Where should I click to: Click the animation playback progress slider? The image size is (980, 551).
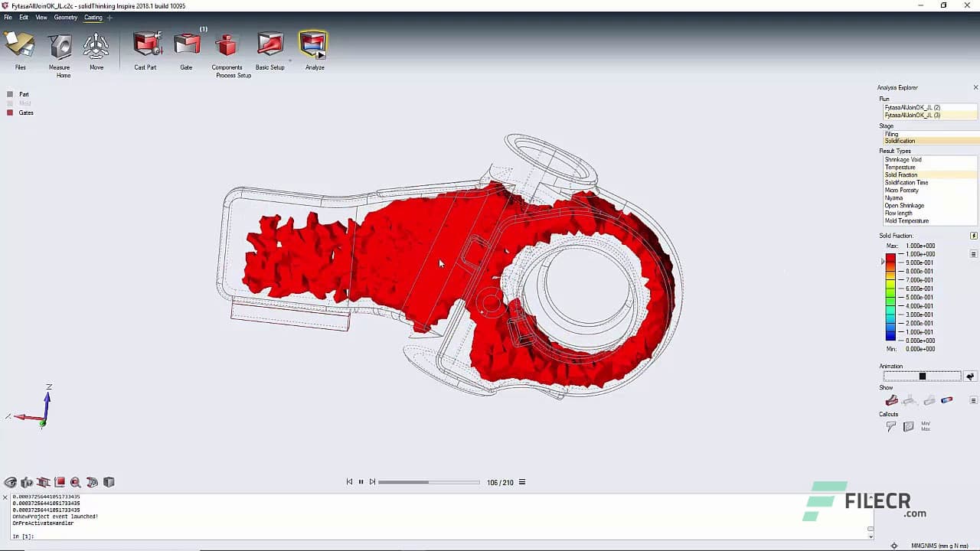coord(429,482)
